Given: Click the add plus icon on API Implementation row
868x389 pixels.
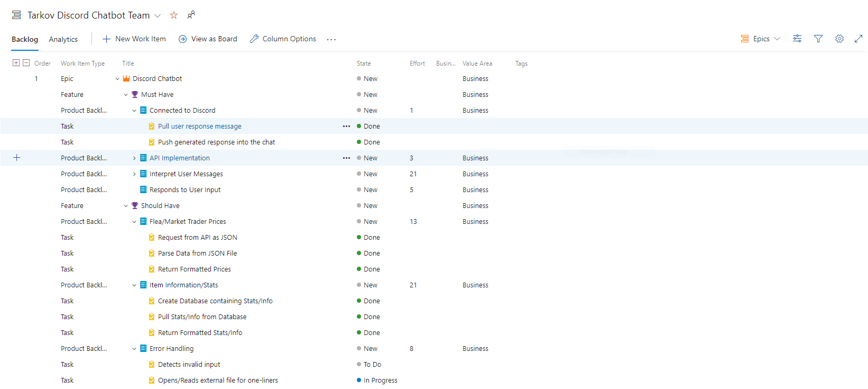Looking at the screenshot, I should (17, 158).
